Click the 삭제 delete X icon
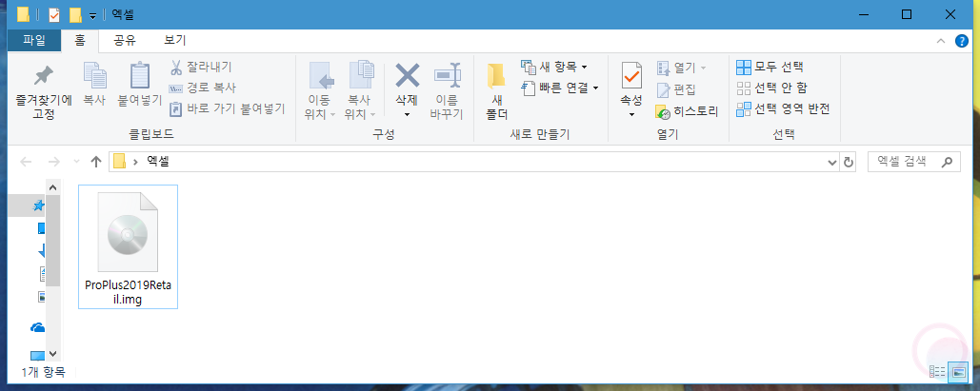The width and height of the screenshot is (980, 391). click(407, 77)
